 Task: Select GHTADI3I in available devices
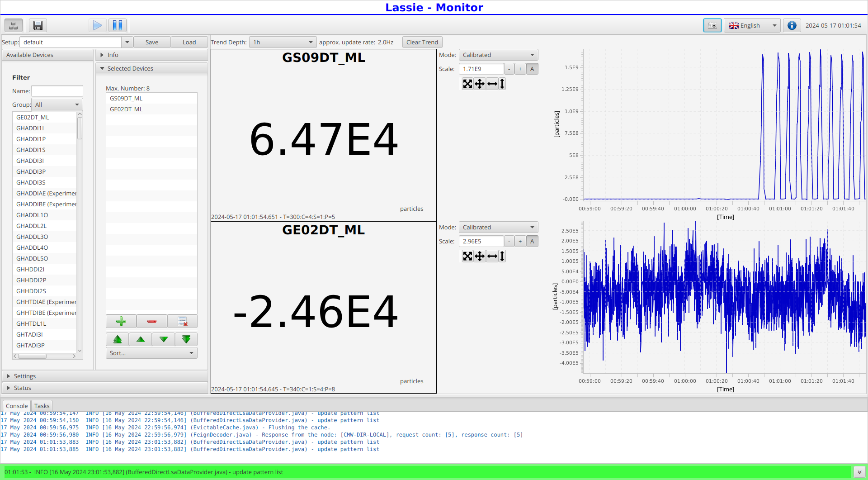[45, 334]
